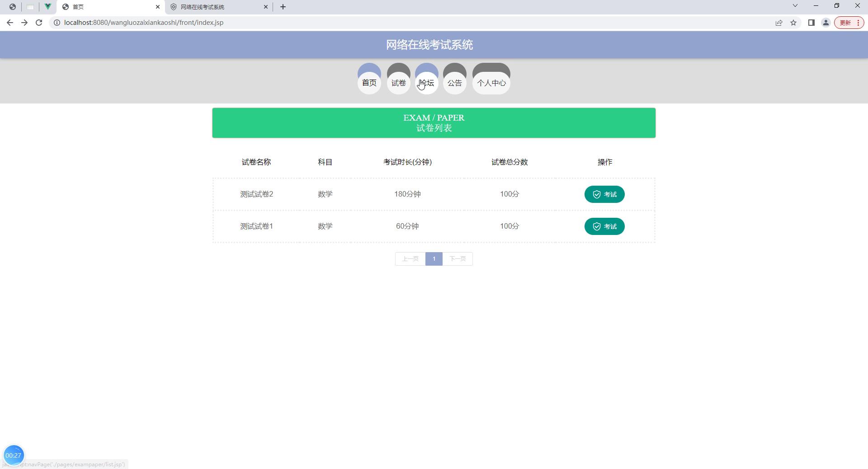Click the 网络在线考试系统 site title
This screenshot has width=868, height=469.
(429, 45)
